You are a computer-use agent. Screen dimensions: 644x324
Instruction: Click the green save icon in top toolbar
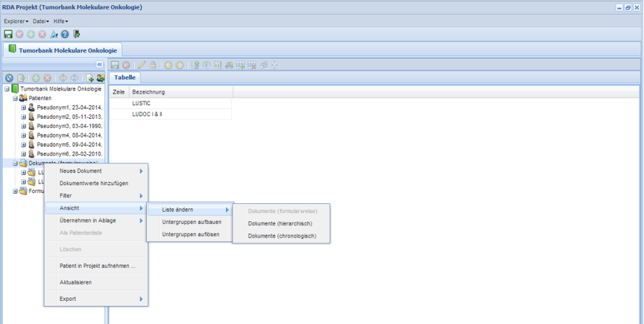(x=8, y=34)
